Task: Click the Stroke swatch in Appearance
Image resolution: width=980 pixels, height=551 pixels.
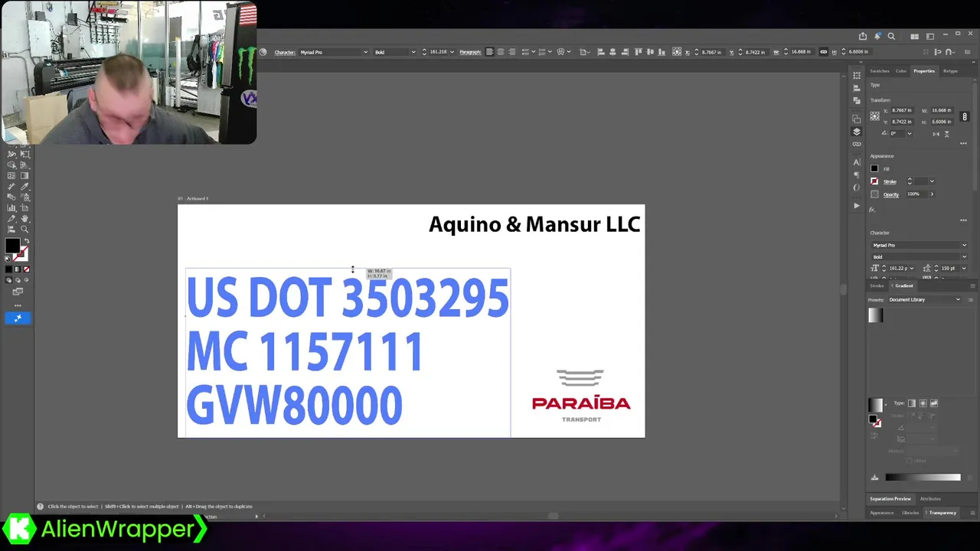Action: pos(874,181)
